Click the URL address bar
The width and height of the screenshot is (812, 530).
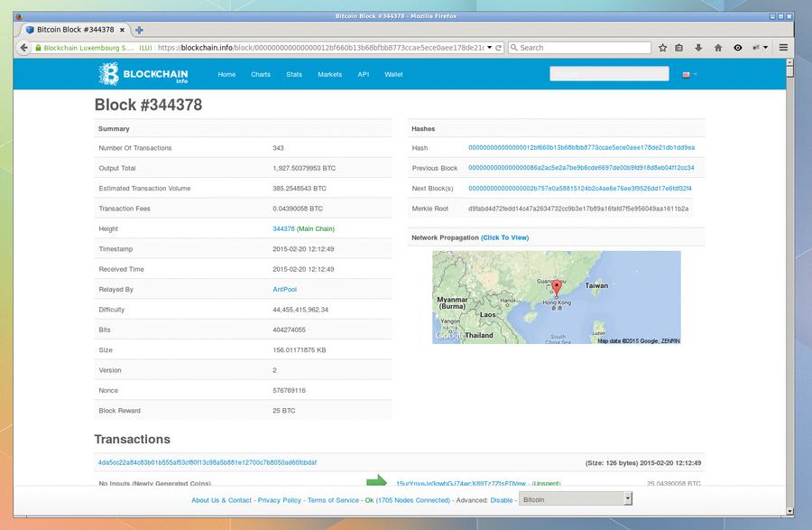point(320,48)
